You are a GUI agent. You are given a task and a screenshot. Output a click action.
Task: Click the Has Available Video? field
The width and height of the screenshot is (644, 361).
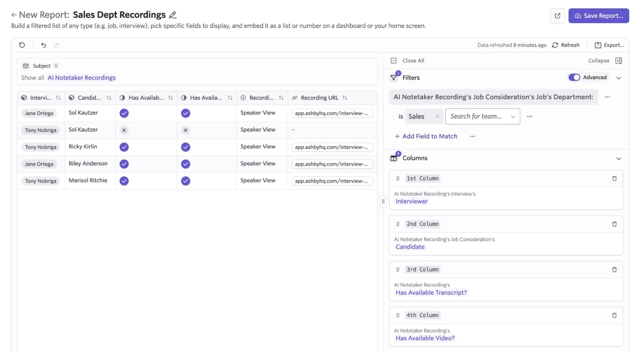tap(425, 338)
